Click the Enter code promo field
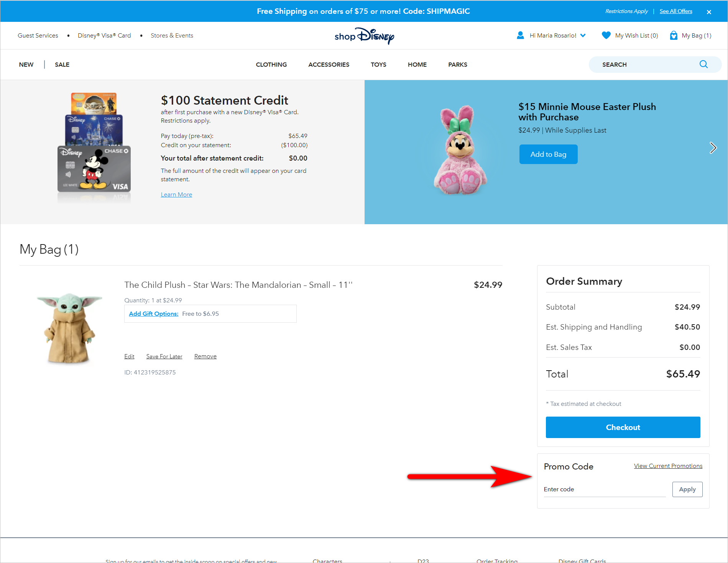The width and height of the screenshot is (728, 563). pyautogui.click(x=605, y=489)
